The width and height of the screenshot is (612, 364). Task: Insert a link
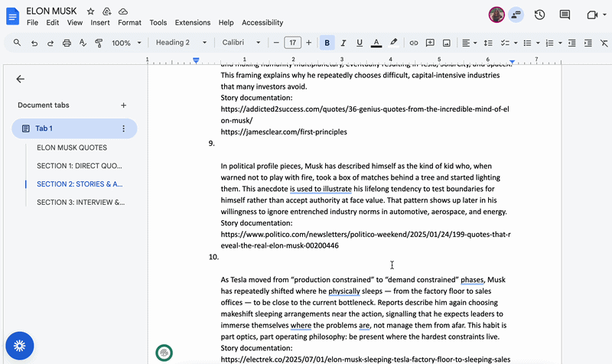click(413, 43)
